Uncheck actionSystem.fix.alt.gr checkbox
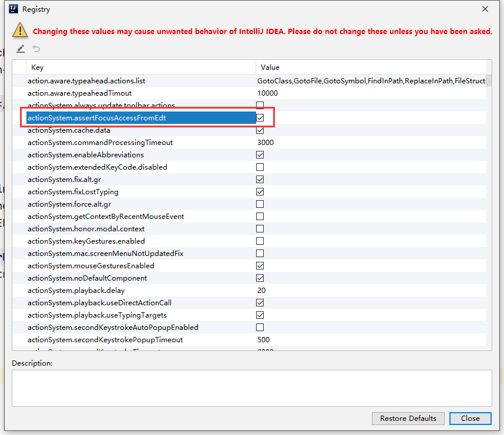504x435 pixels. click(x=260, y=180)
